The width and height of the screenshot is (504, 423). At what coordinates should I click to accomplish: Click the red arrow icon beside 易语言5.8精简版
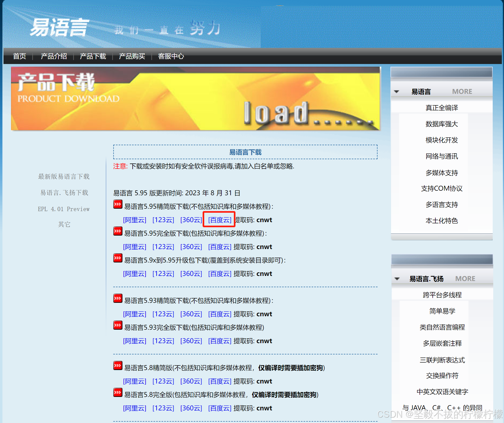(x=118, y=366)
